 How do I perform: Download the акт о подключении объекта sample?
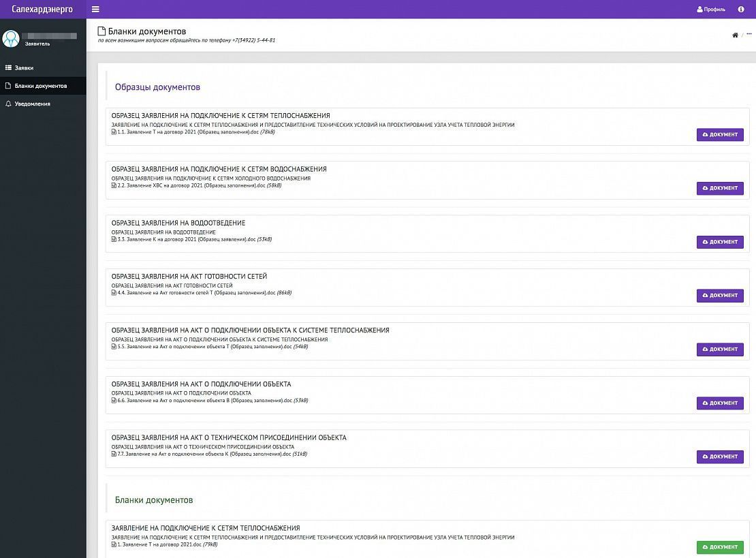click(720, 403)
